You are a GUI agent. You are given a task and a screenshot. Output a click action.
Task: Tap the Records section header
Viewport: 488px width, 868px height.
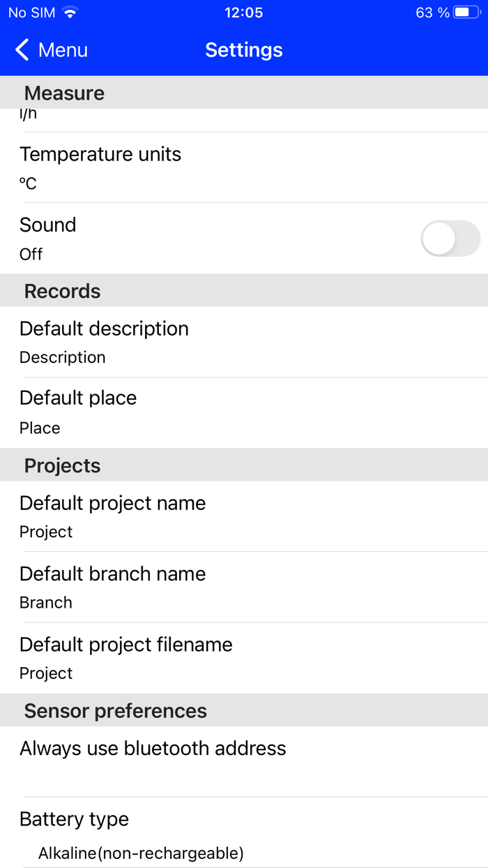(x=63, y=291)
